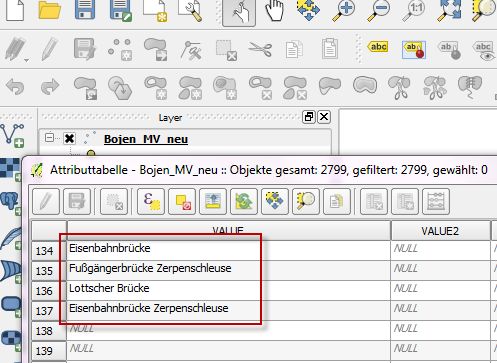Open composer manager wrench icon
Screen dimensions: 497x363
190,11
